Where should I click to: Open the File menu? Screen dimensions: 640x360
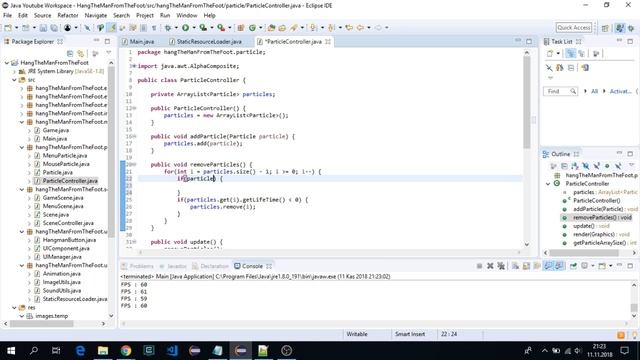click(x=7, y=16)
